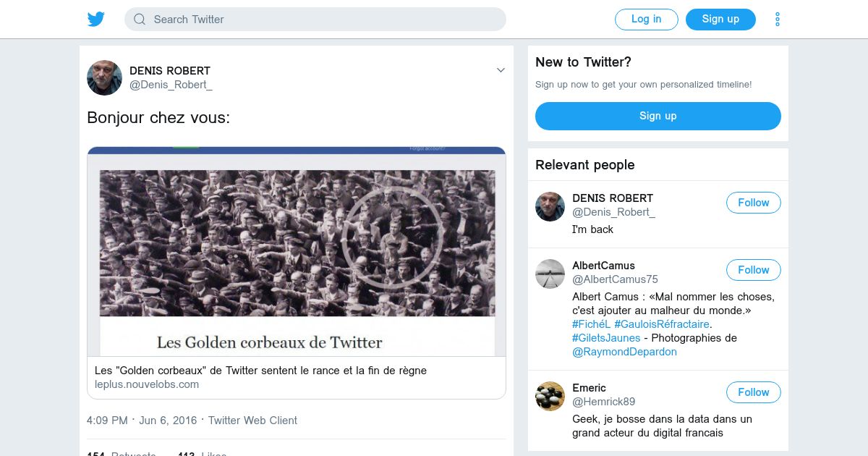Click the tweet timestamp 4:09 PM Jun 6, 2016

(x=141, y=421)
